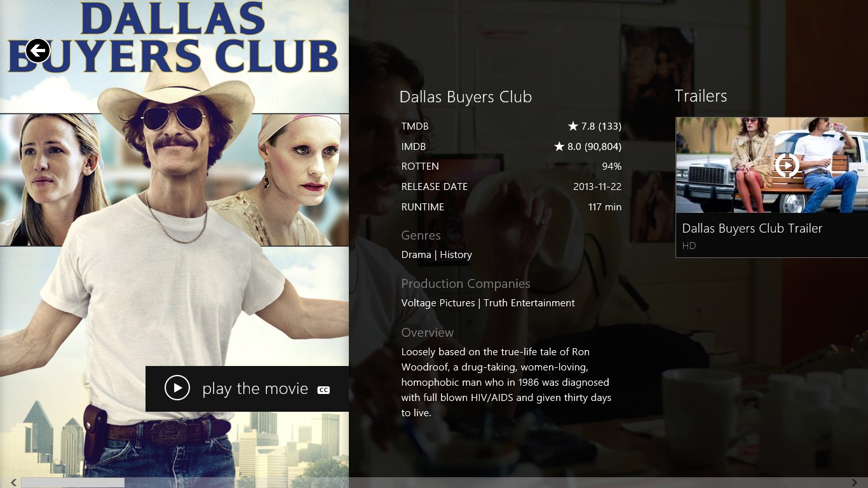Click the horizontal scrollbar thumb
The height and width of the screenshot is (488, 868).
[73, 483]
